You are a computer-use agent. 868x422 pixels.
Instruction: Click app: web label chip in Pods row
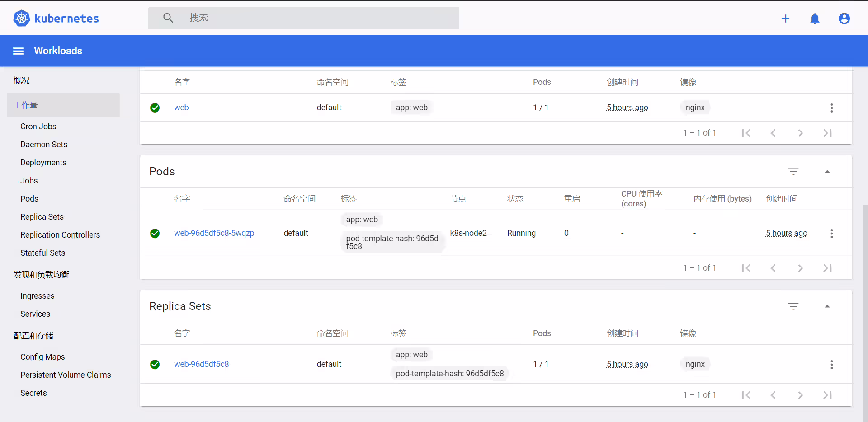tap(362, 220)
